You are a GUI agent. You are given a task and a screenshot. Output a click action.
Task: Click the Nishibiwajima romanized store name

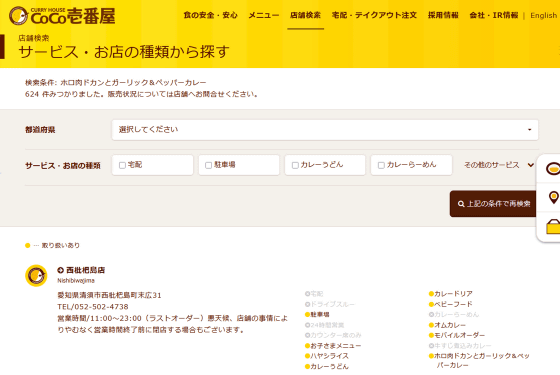76,281
